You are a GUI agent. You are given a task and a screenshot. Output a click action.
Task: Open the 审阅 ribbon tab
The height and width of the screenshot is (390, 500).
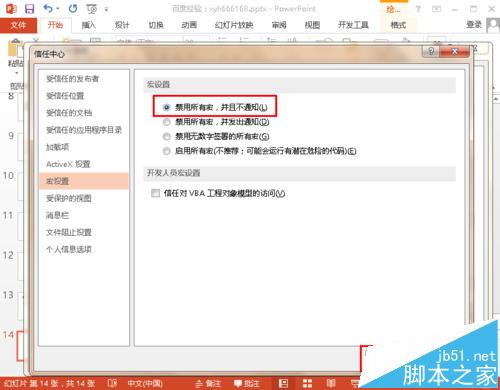coord(279,25)
